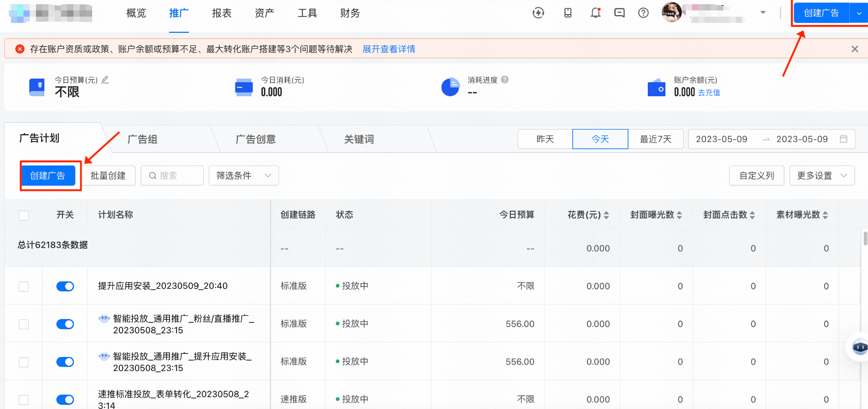The image size is (868, 409).
Task: Select the 最近7天 date range
Action: coord(656,139)
